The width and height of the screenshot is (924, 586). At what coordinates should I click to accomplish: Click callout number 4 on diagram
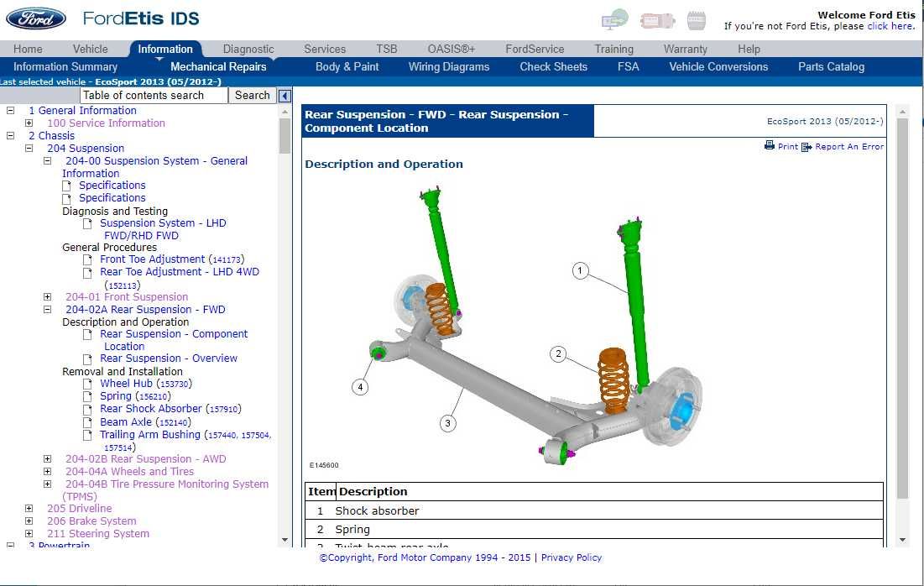click(x=360, y=387)
